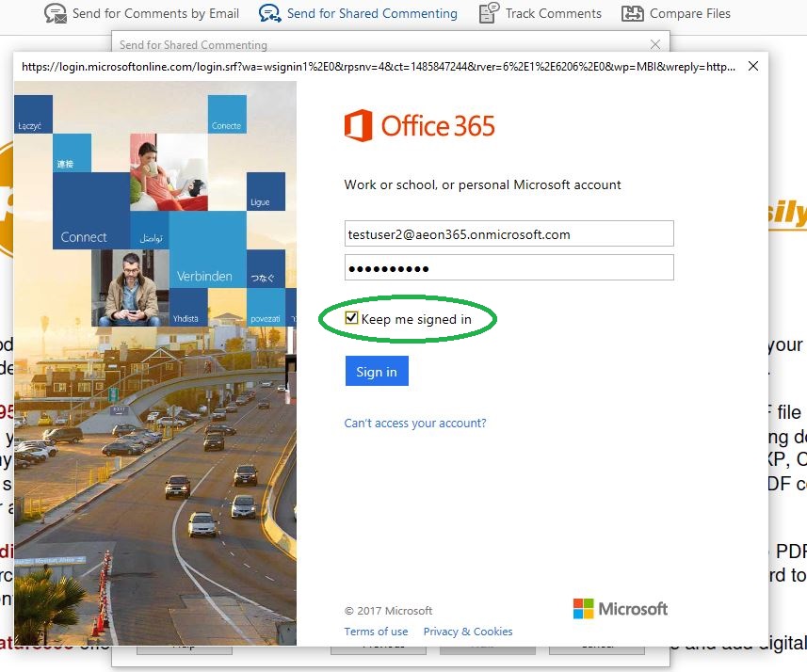Screen dimensions: 807x672
Task: Open the Track Comments icon
Action: (489, 13)
